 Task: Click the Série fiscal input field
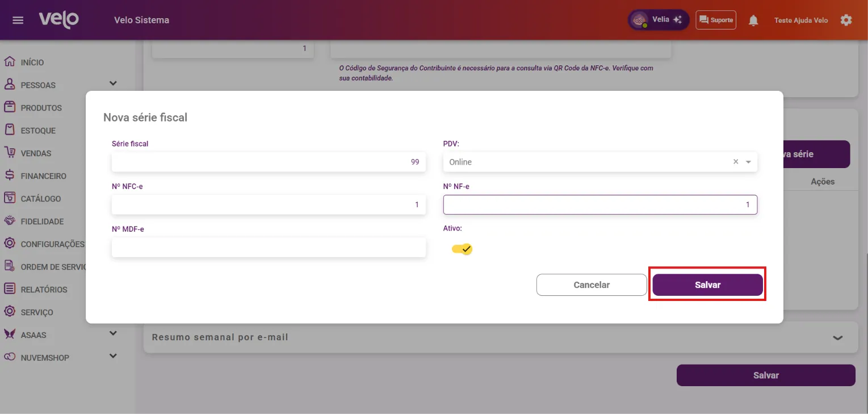269,162
